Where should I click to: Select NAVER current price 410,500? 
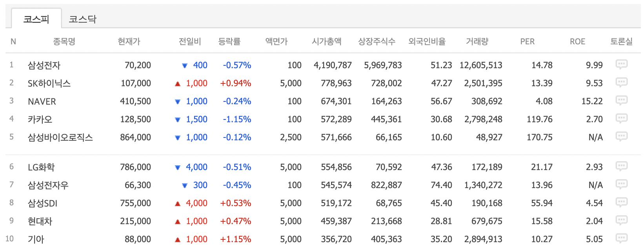pyautogui.click(x=135, y=101)
